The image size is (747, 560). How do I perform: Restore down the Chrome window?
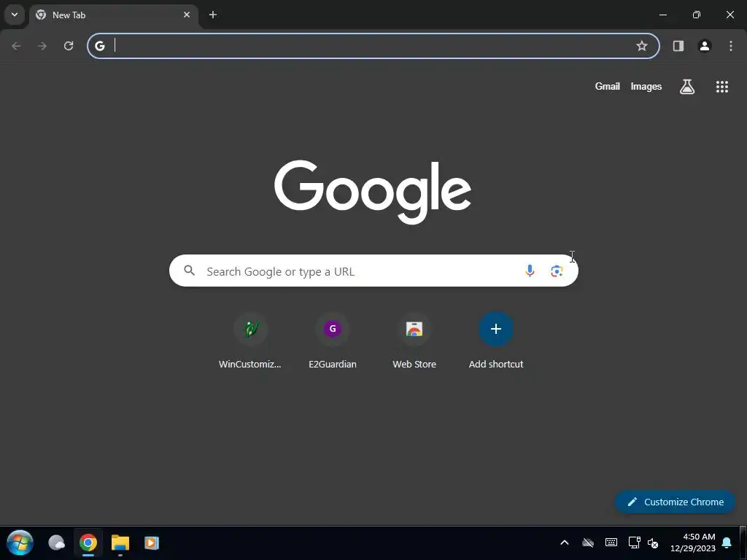click(697, 15)
